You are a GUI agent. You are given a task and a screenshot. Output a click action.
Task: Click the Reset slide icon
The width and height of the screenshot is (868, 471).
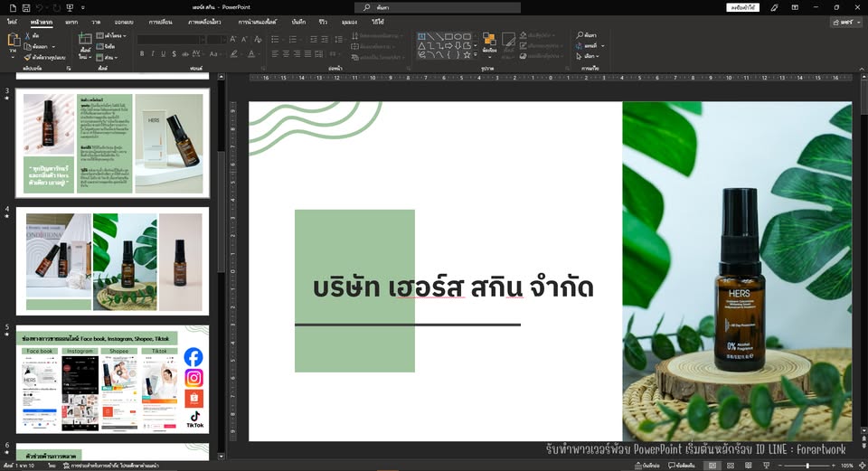(99, 46)
